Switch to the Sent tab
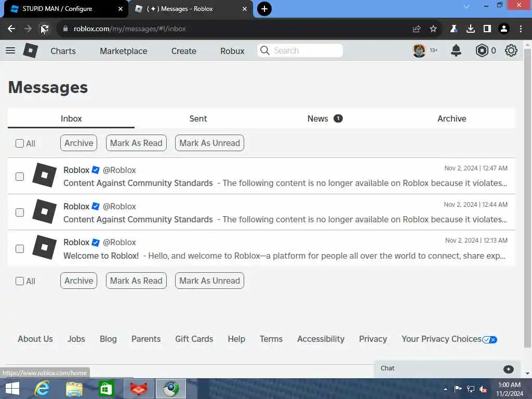The width and height of the screenshot is (532, 399). [x=198, y=118]
